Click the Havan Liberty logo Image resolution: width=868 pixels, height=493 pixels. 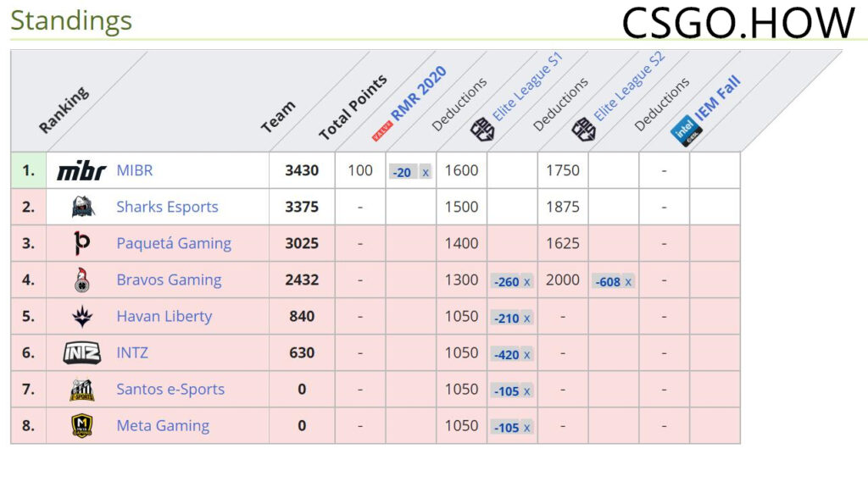tap(82, 317)
